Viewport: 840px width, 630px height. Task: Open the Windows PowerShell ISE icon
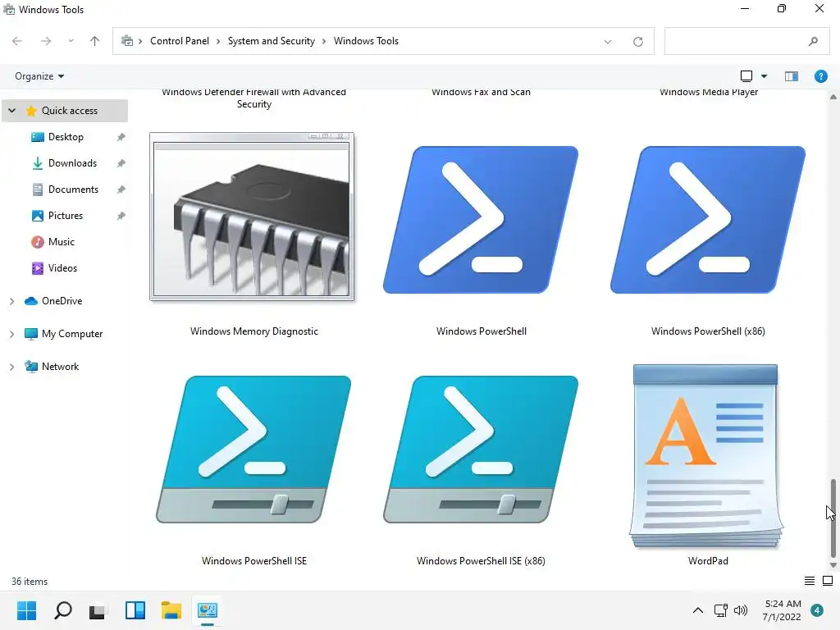(253, 449)
